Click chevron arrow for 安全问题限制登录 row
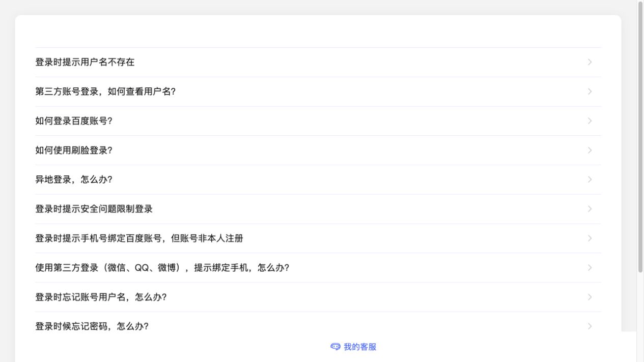Image resolution: width=644 pixels, height=362 pixels. 590,209
